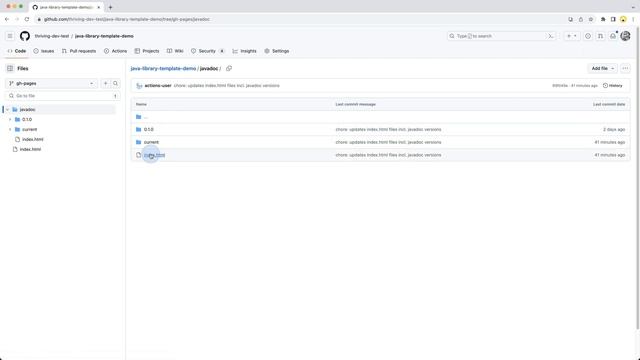640x360 pixels.
Task: Open the more options ellipsis button
Action: [x=625, y=69]
